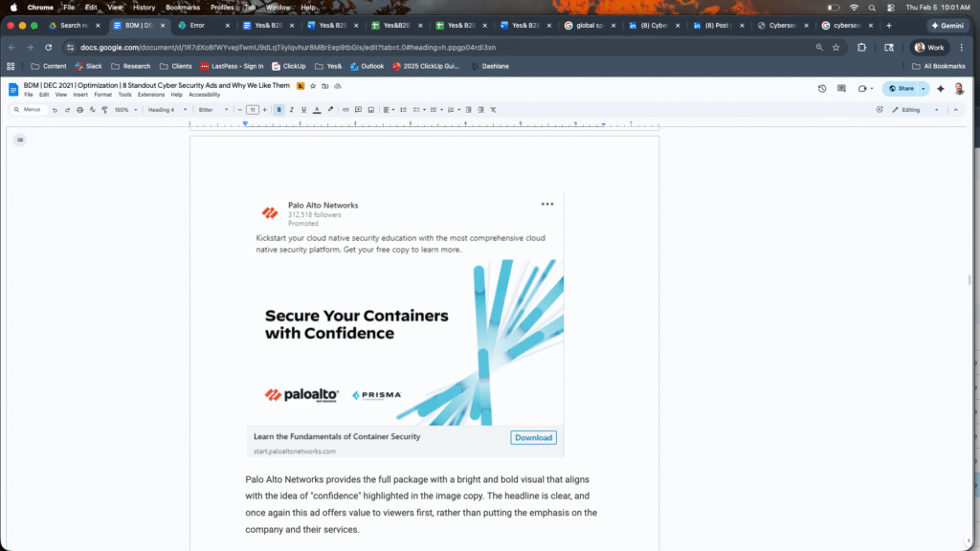Toggle bold formatting
Image resolution: width=980 pixels, height=551 pixels.
coord(278,109)
